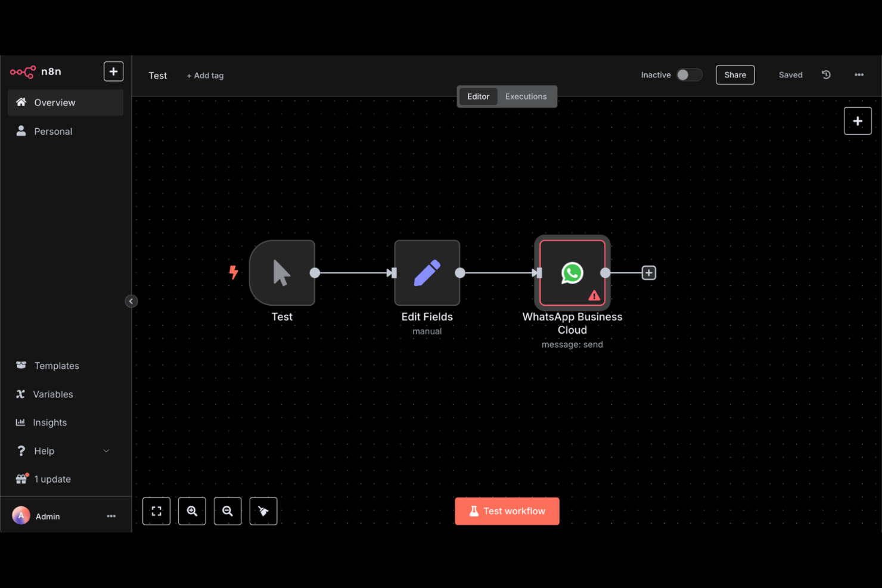The image size is (882, 588).
Task: Click the message: send subtitle
Action: [x=572, y=344]
